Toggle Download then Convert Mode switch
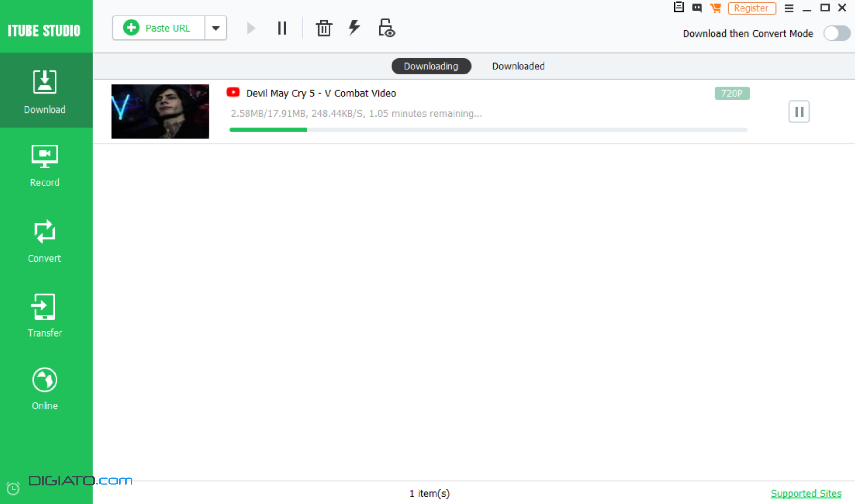Screen dimensions: 855x504 coord(837,33)
